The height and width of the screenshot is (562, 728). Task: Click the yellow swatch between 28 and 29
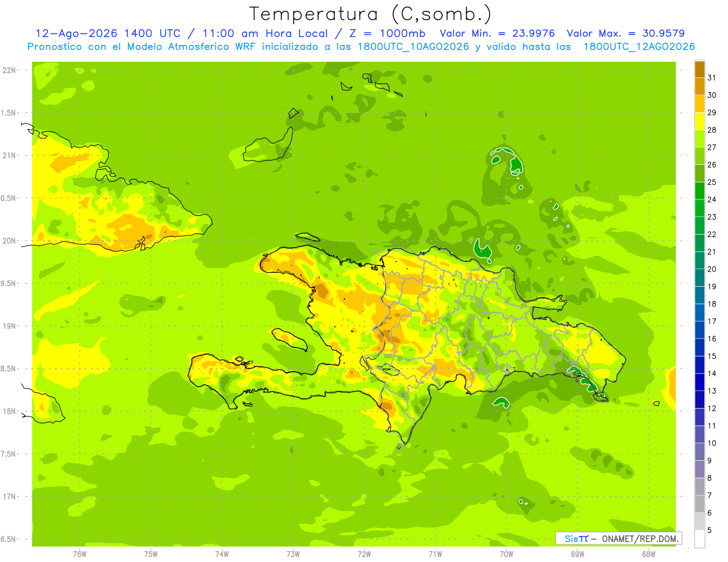[699, 121]
